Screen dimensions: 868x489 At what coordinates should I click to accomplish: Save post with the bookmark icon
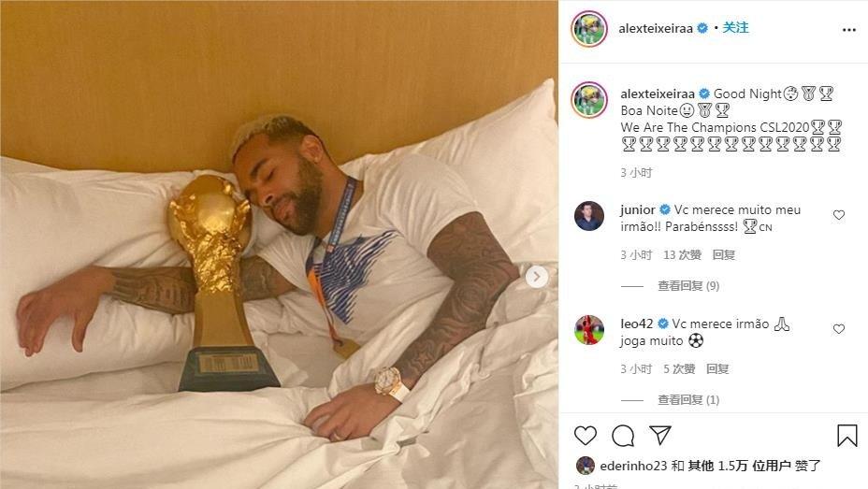pos(847,436)
